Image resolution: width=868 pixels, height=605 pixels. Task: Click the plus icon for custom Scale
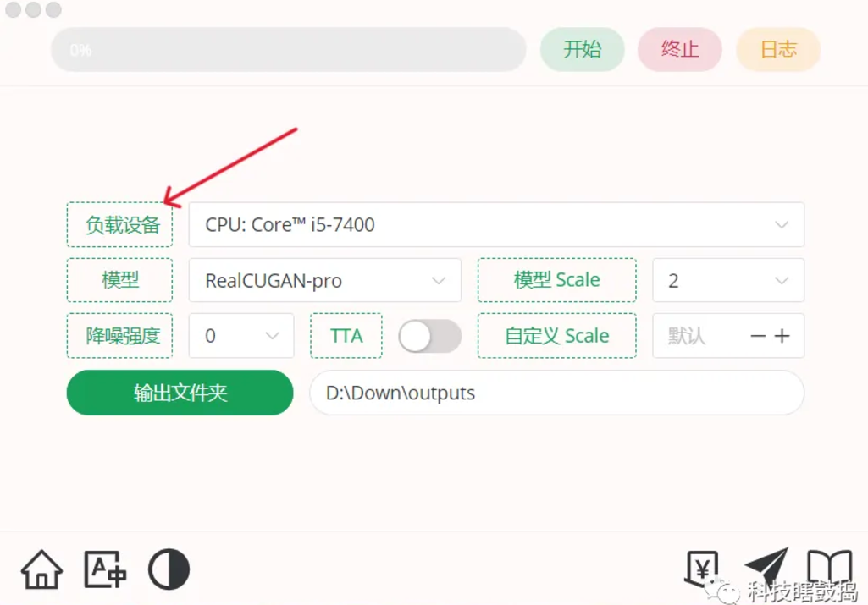pyautogui.click(x=782, y=336)
